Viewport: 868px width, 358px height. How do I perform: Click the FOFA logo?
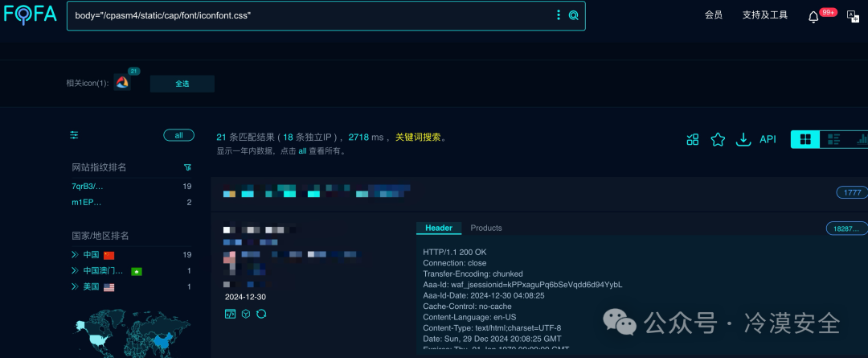point(30,14)
